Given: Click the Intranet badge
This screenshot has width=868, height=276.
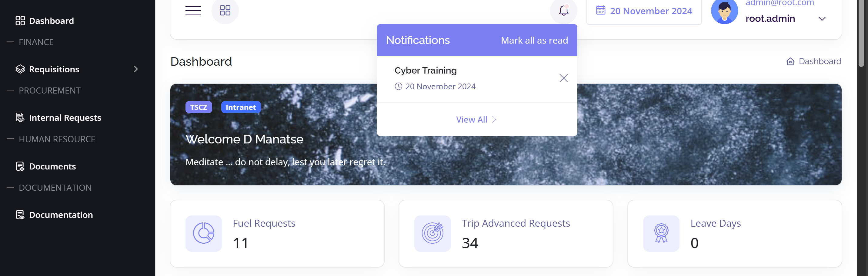Looking at the screenshot, I should point(241,107).
